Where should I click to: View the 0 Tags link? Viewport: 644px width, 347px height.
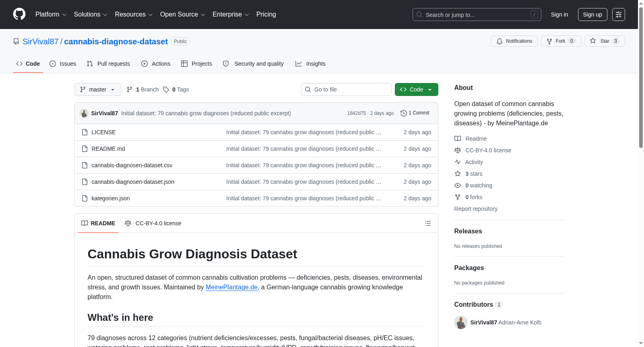click(176, 89)
